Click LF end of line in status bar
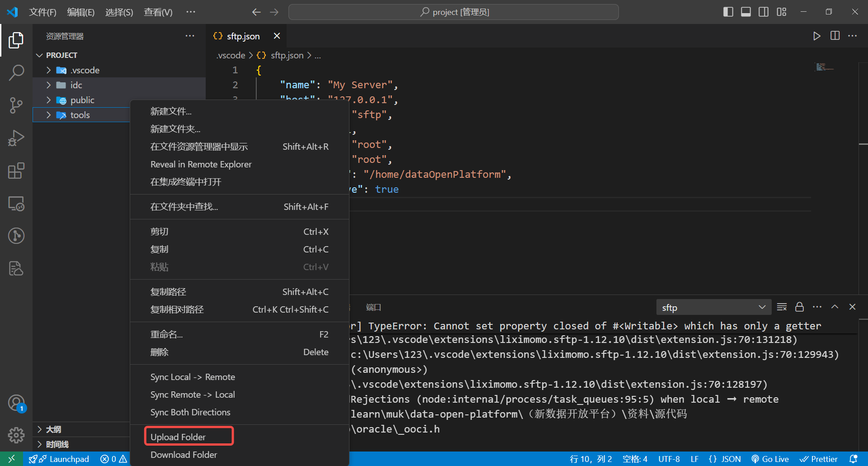This screenshot has width=868, height=466. pos(694,459)
